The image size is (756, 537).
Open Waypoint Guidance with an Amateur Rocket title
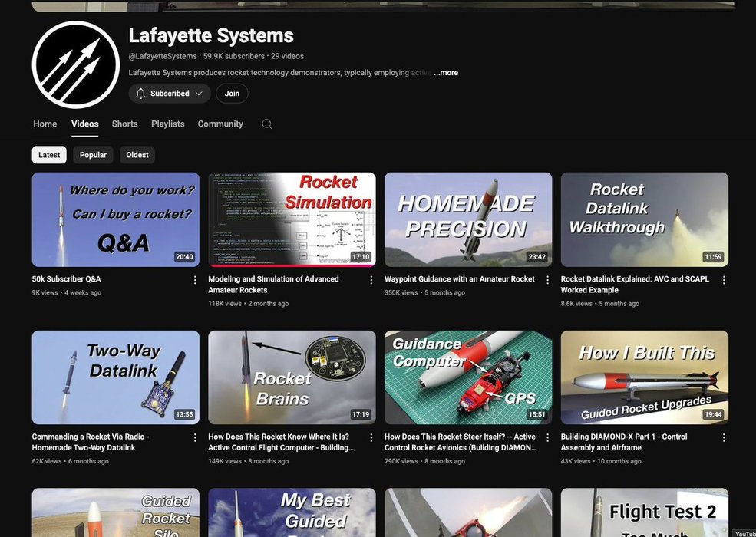pos(460,279)
